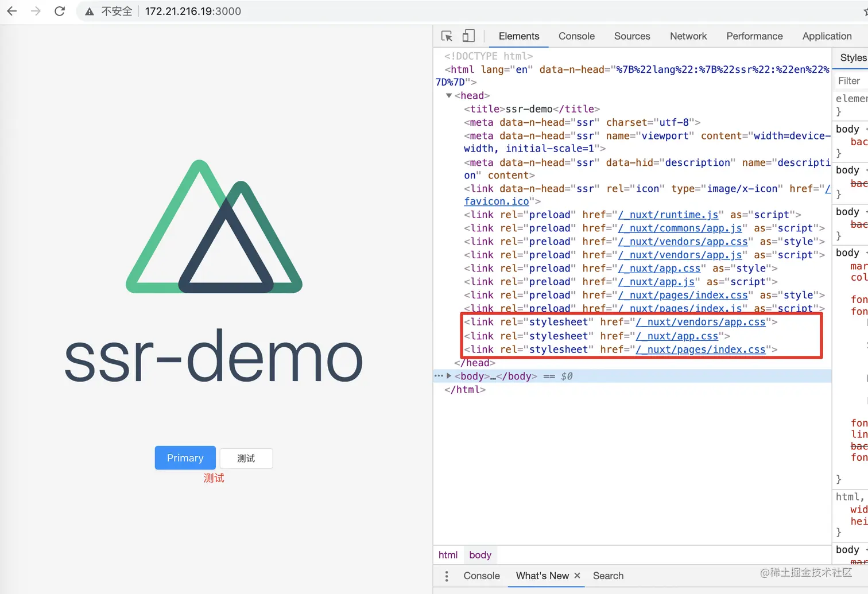Open the /_nuxt/vendors/app.js link
This screenshot has width=868, height=594.
[680, 255]
